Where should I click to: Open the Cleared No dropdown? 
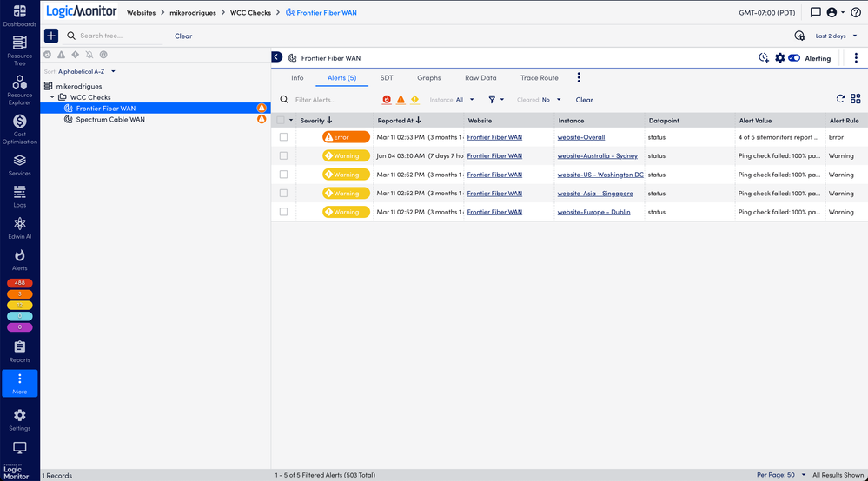click(x=539, y=100)
